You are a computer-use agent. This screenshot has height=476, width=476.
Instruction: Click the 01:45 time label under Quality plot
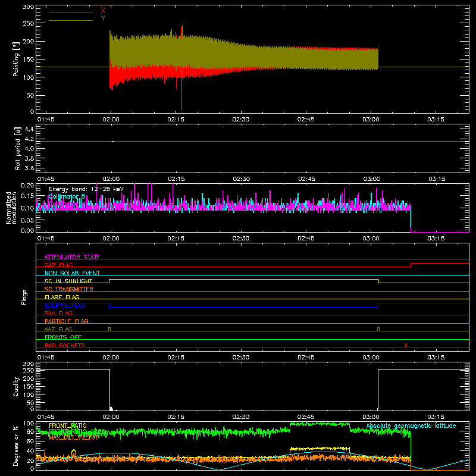[x=46, y=417]
